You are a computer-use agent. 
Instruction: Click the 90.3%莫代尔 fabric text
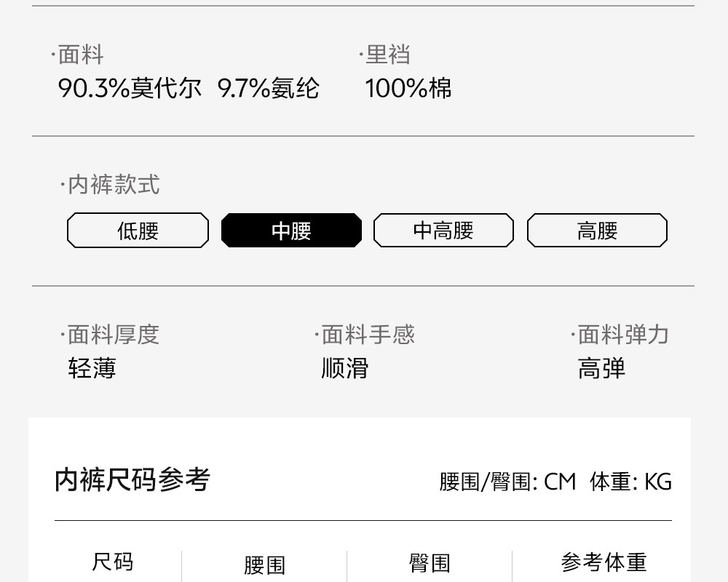[x=130, y=88]
